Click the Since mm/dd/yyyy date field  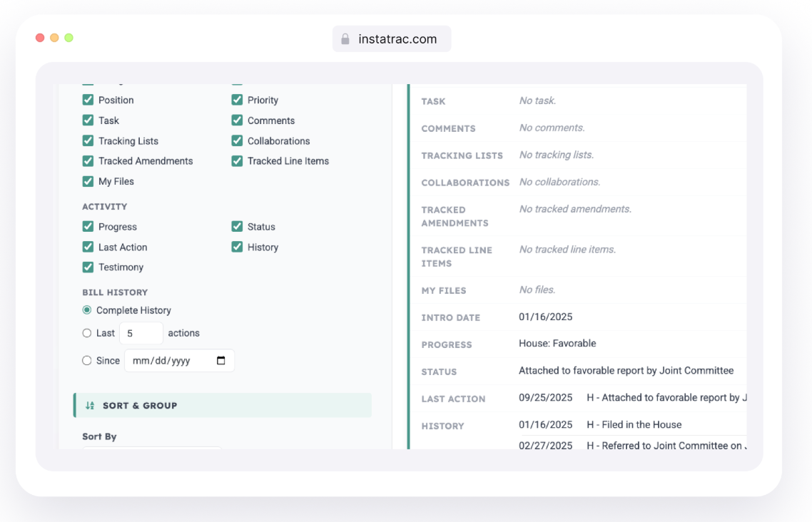click(x=179, y=361)
